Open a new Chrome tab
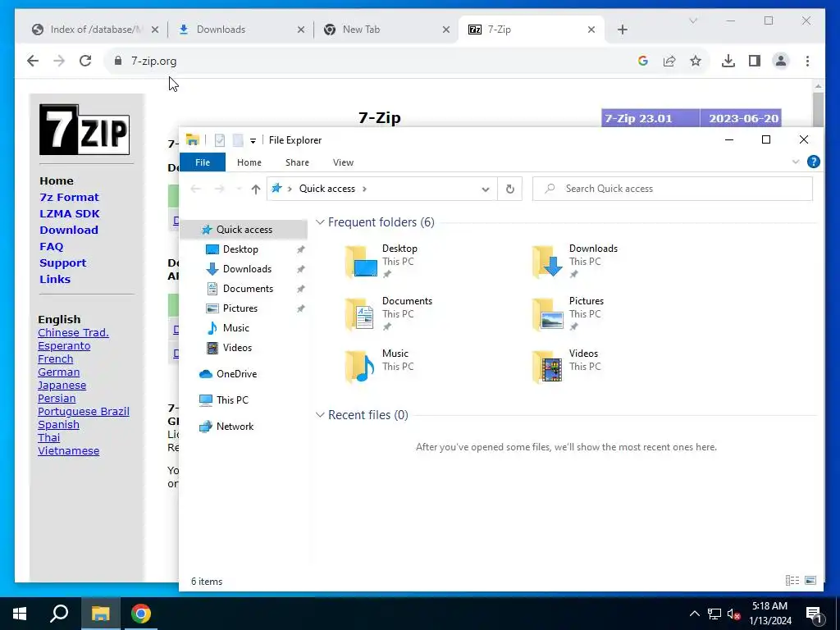The image size is (840, 630). click(622, 30)
